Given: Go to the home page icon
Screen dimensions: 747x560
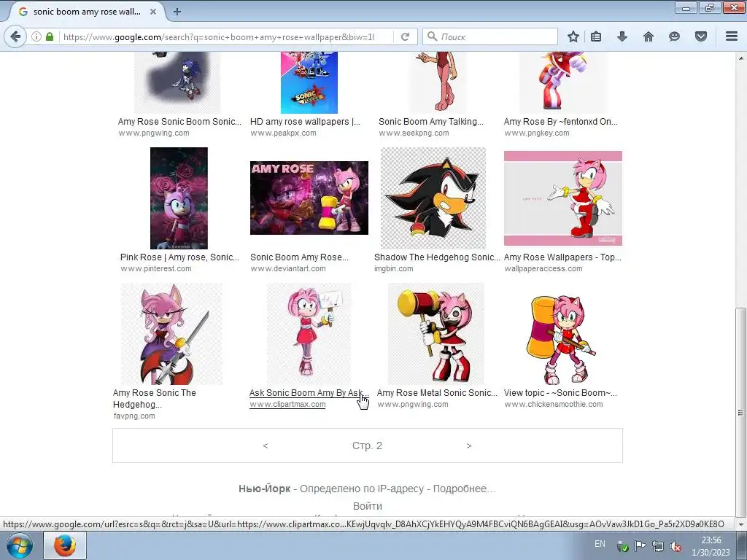Looking at the screenshot, I should 649,36.
